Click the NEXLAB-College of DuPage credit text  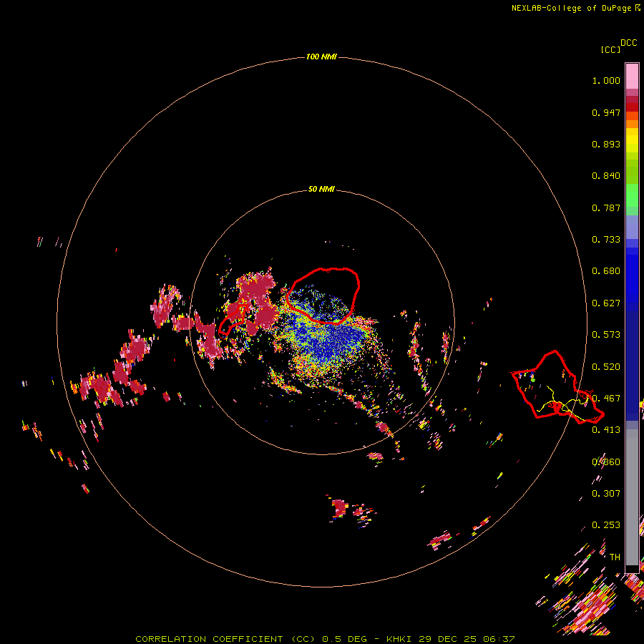[x=576, y=8]
